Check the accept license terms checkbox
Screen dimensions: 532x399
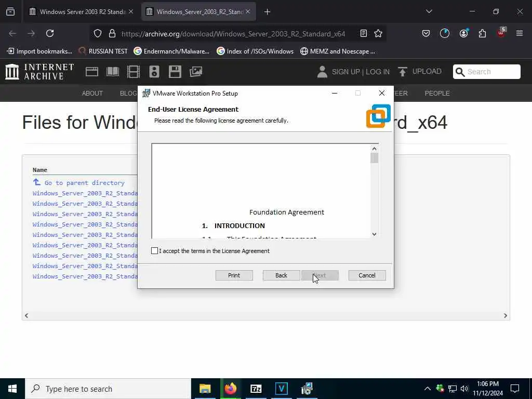(154, 251)
